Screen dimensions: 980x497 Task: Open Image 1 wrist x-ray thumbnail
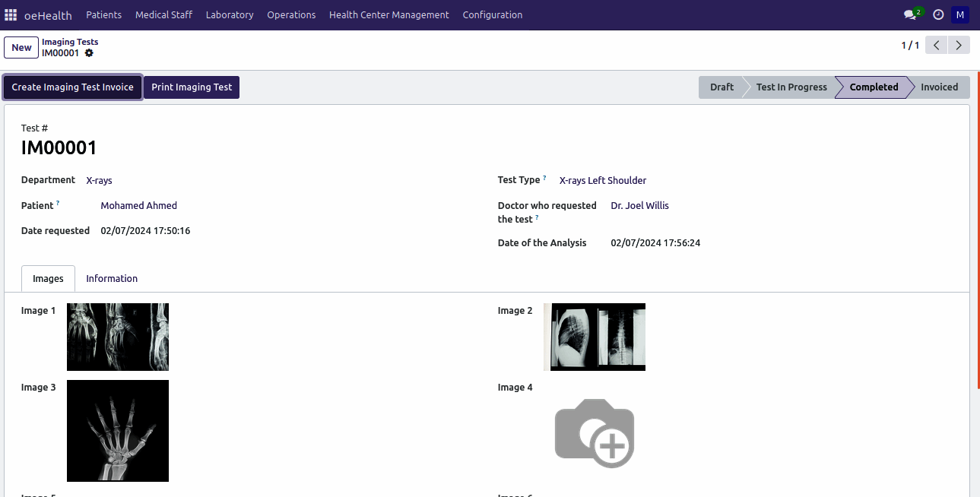point(118,337)
